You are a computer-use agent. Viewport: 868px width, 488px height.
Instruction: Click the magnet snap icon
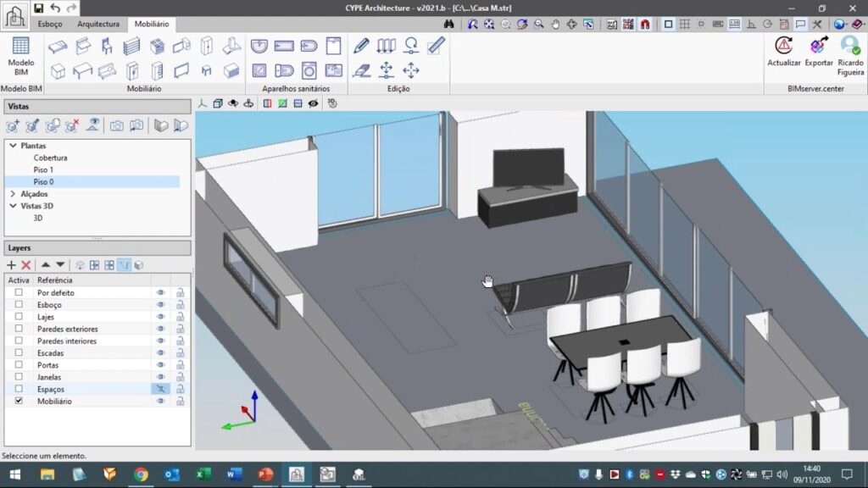[643, 25]
